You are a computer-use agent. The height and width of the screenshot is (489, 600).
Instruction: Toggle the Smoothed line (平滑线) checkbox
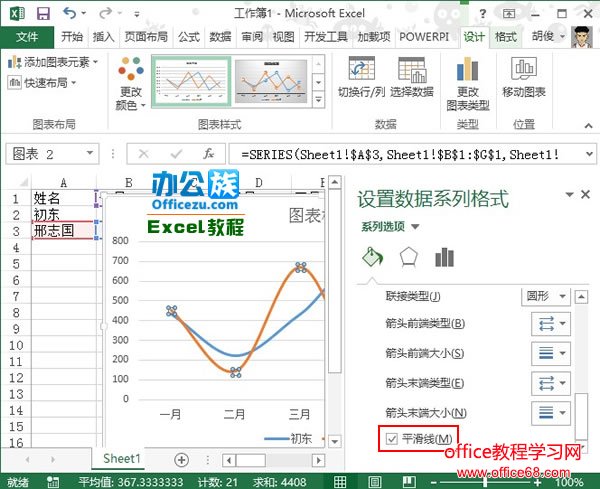point(392,438)
